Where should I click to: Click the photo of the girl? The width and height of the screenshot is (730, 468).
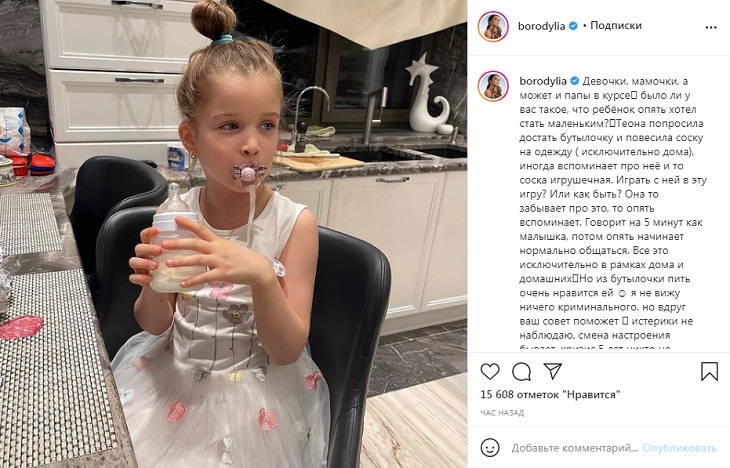click(234, 234)
